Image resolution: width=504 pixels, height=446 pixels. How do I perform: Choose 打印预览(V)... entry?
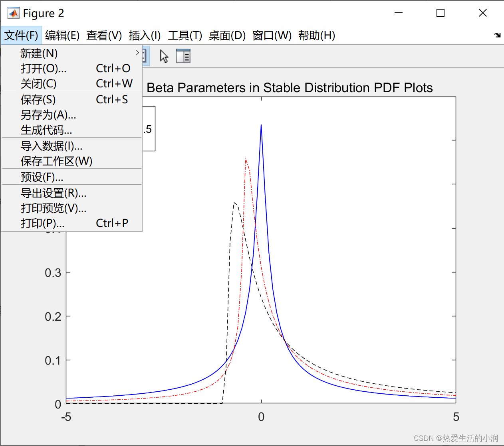72,208
